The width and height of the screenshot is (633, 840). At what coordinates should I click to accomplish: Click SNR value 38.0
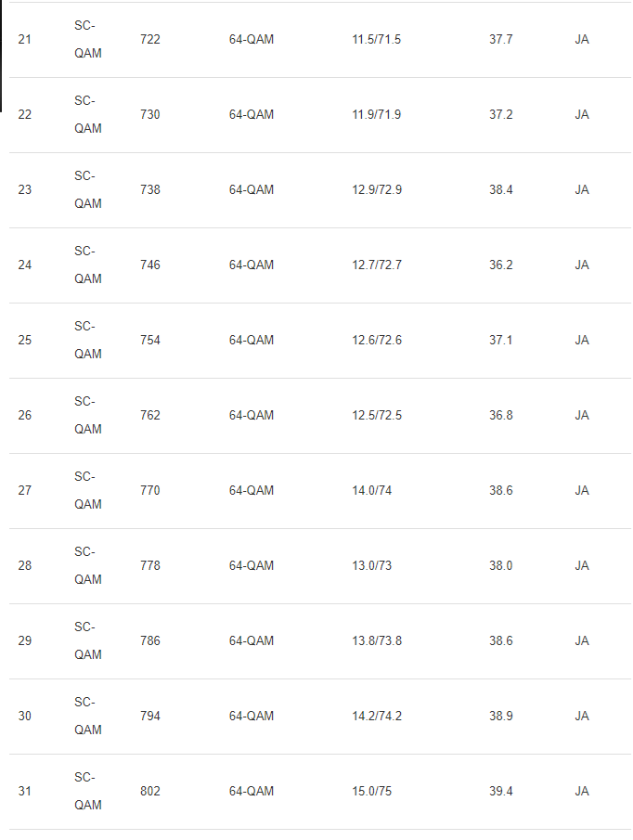tap(500, 565)
